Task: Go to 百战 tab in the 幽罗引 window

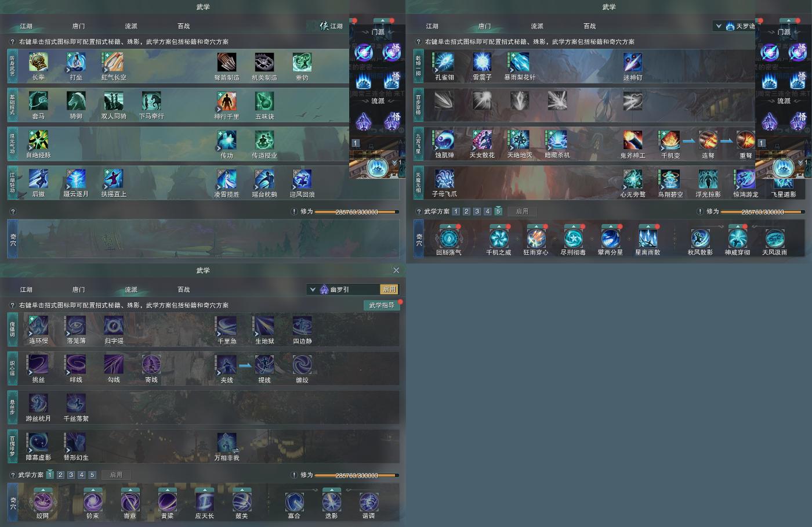Action: [x=184, y=290]
